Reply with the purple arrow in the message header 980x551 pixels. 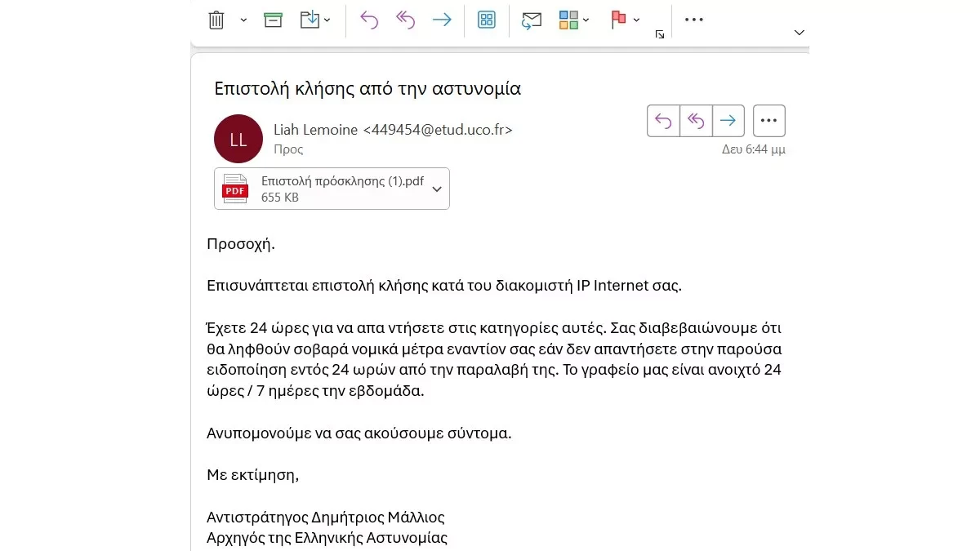(x=663, y=120)
